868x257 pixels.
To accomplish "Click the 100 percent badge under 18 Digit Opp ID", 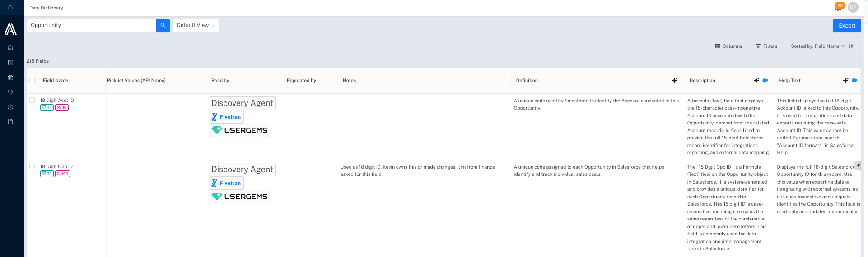I will (x=62, y=174).
